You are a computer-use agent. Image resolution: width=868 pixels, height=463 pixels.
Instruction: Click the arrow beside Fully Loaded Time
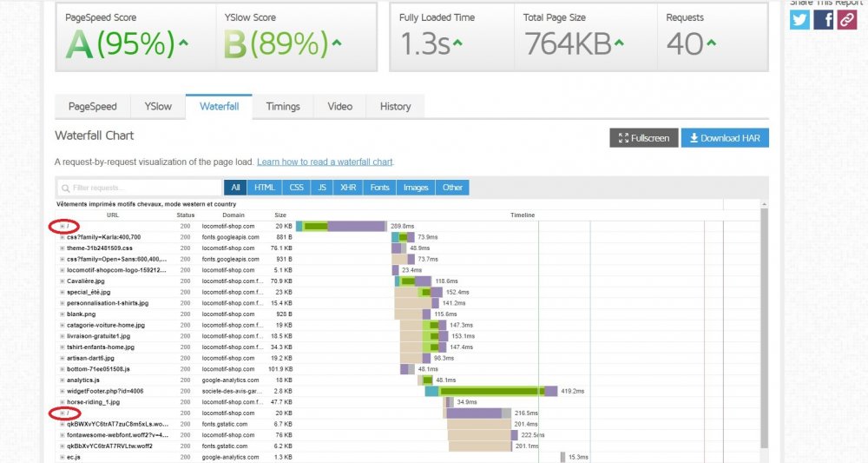tap(457, 42)
